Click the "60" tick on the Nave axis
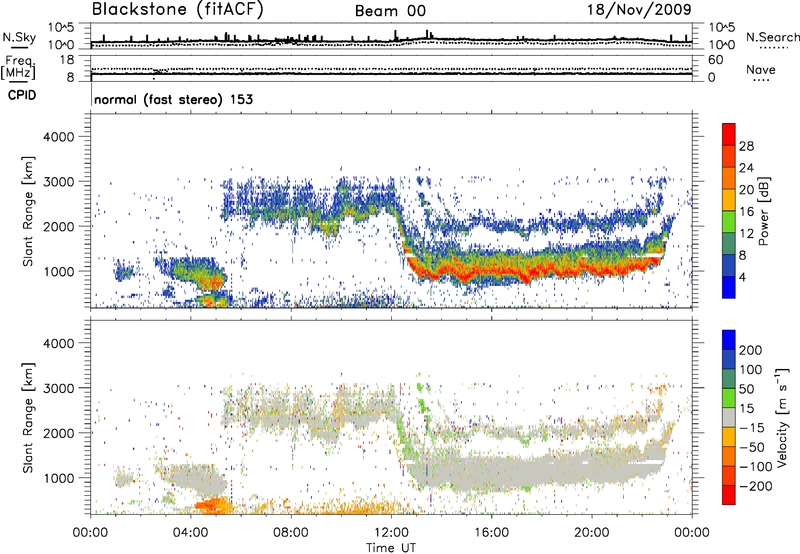This screenshot has height=554, width=800. pyautogui.click(x=715, y=60)
